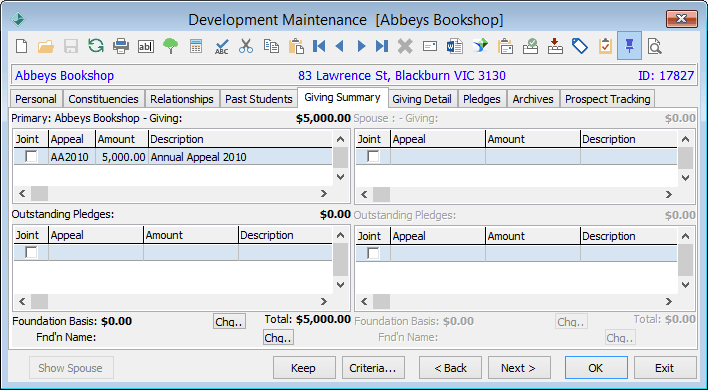Viewport: 708px width, 390px height.
Task: Switch to the Personal tab
Action: click(36, 99)
